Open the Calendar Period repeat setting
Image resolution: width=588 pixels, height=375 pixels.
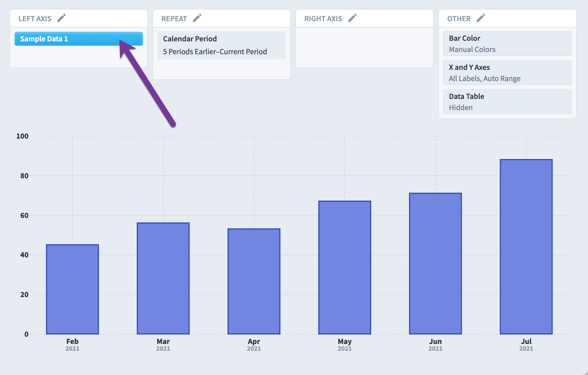(222, 45)
